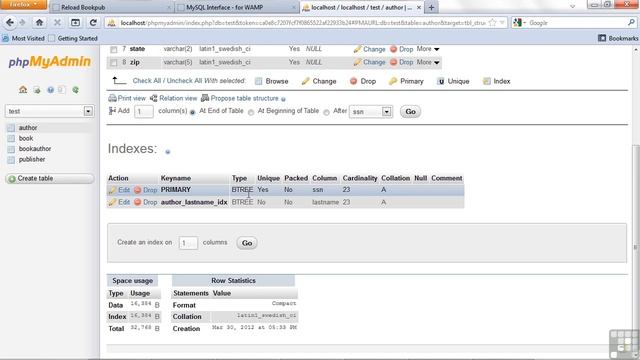This screenshot has width=640, height=360.
Task: Open phpMyAdmin documentation help icon
Action: click(50, 90)
